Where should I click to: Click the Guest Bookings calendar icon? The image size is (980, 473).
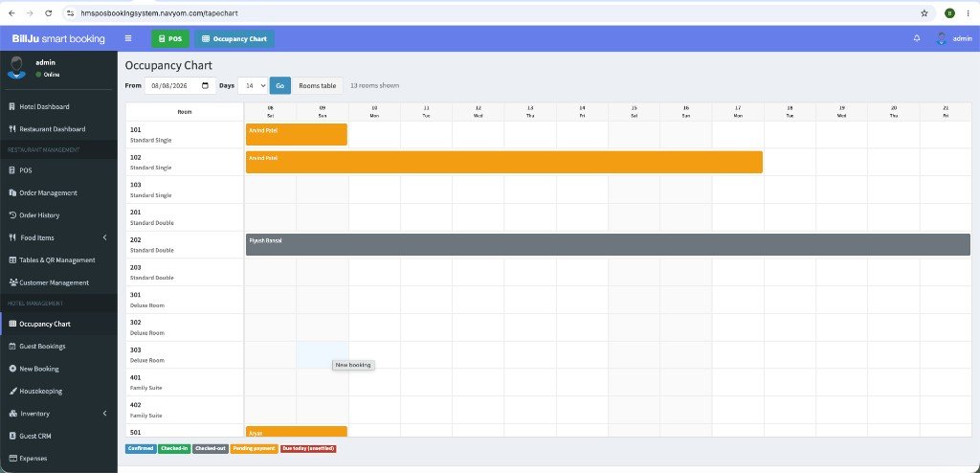(12, 346)
